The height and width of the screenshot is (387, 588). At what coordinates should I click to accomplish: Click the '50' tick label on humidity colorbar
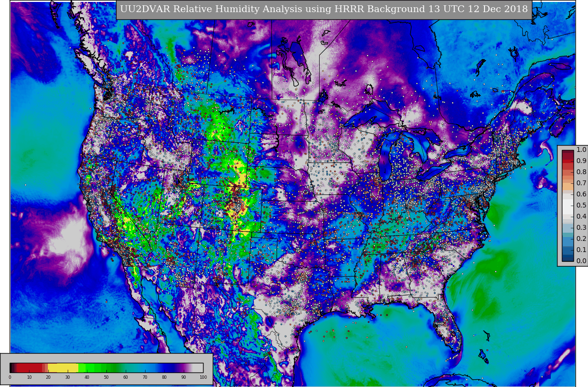pos(106,377)
